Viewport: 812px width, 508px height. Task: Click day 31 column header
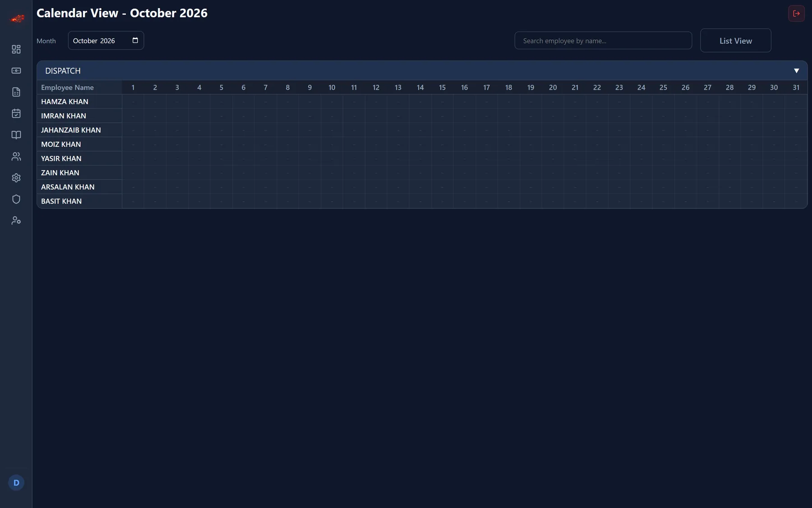(796, 88)
